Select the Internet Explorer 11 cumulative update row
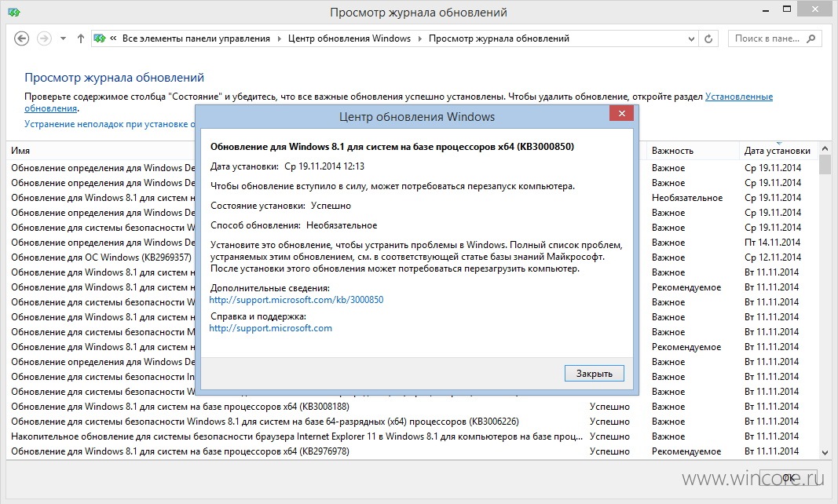Screen dimensions: 838x504 [412, 436]
